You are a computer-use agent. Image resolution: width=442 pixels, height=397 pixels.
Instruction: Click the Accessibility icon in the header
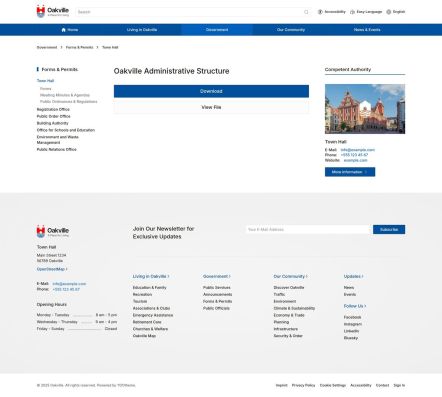320,12
